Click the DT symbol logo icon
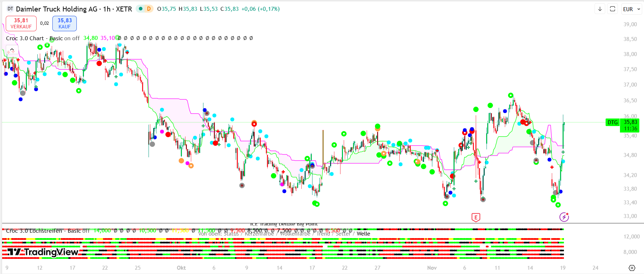644x274 pixels. 10,9
